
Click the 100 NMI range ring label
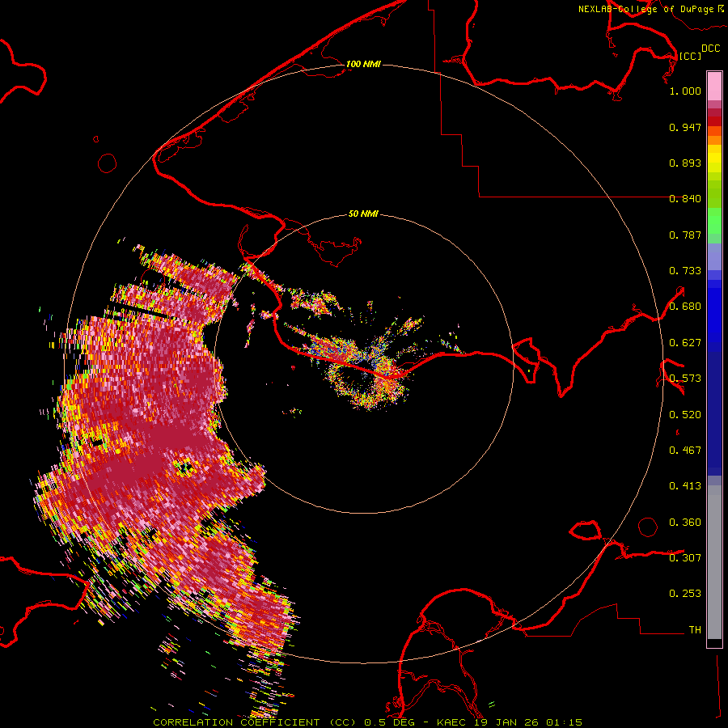tap(363, 64)
